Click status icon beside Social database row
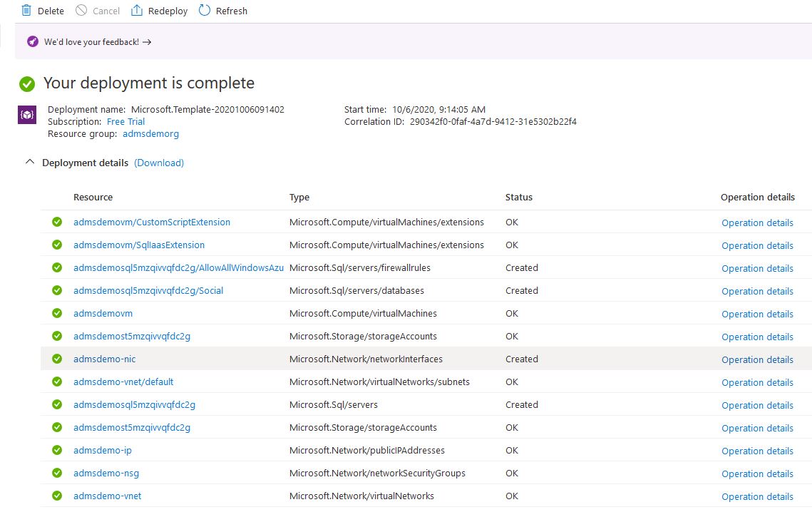 click(57, 290)
